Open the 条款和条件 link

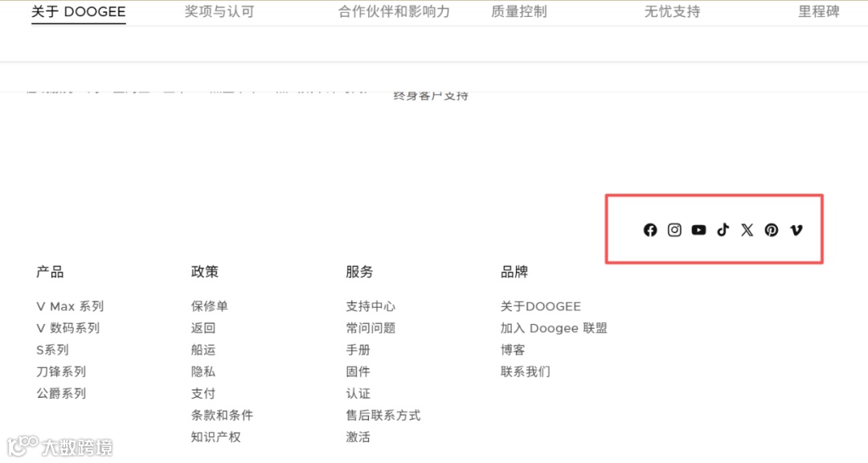click(222, 416)
